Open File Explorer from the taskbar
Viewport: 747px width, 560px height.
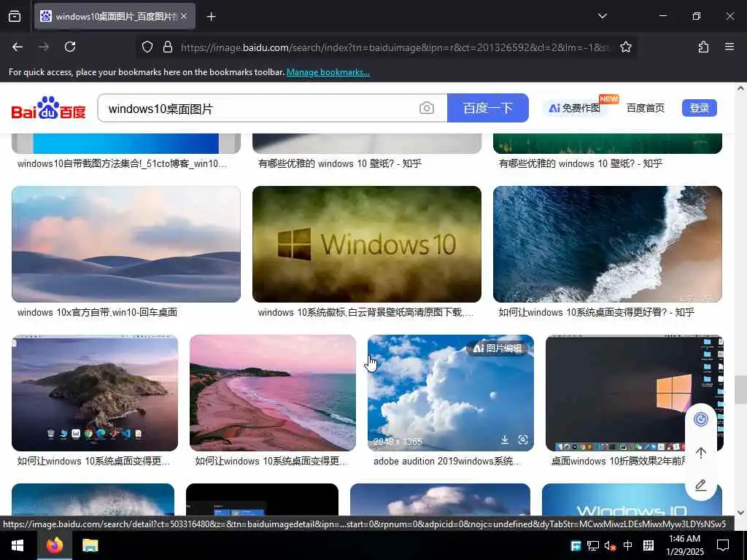coord(90,545)
